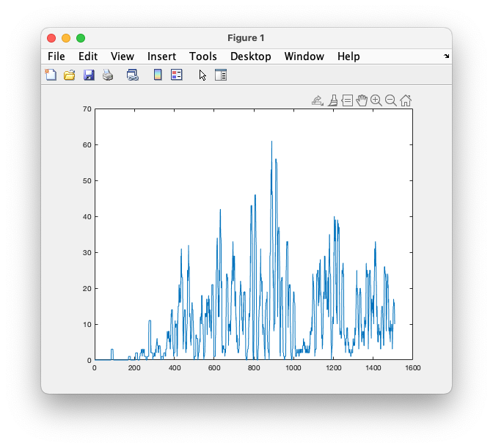Enable data tips on the axes toolbar
Screen dimensions: 493x448
(347, 100)
